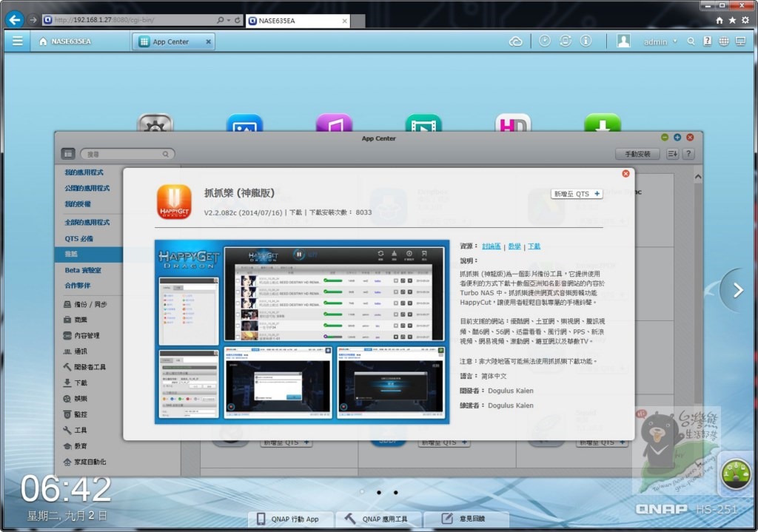
Task: Select 全部的應用程式 in the sidebar
Action: (87, 222)
